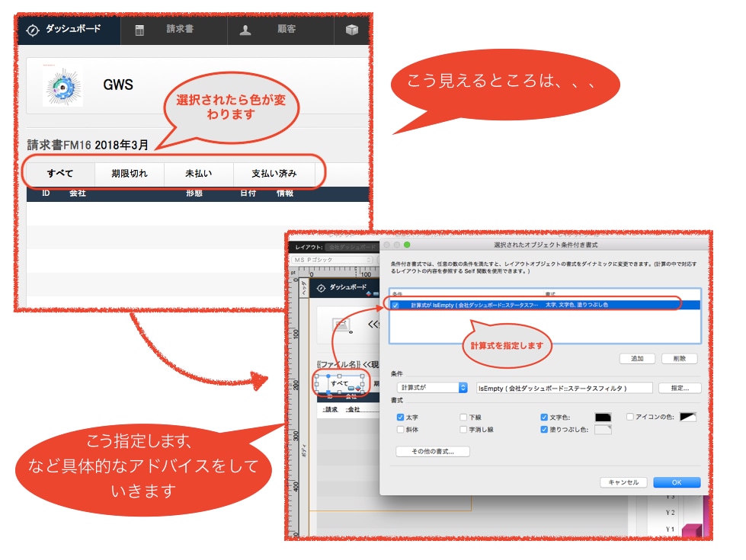Click the dashboard compass icon in layout view
Image resolution: width=746 pixels, height=560 pixels.
pos(321,288)
